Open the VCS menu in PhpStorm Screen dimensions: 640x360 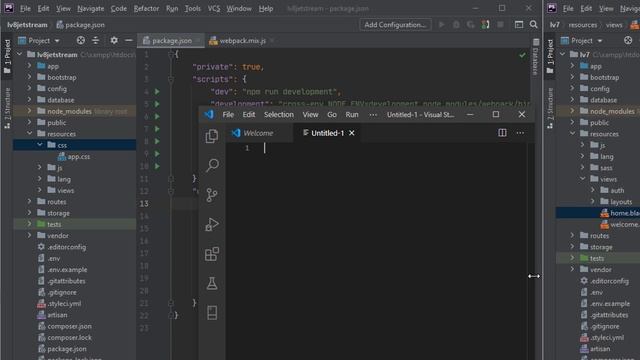click(214, 8)
